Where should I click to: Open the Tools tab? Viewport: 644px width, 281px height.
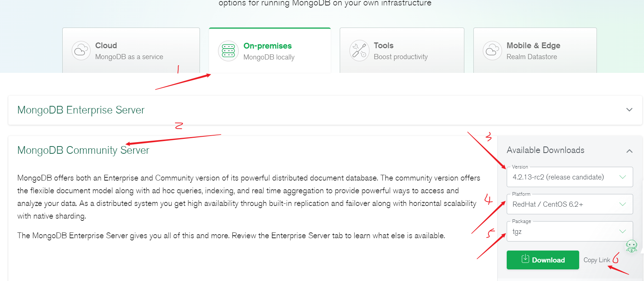pyautogui.click(x=402, y=50)
